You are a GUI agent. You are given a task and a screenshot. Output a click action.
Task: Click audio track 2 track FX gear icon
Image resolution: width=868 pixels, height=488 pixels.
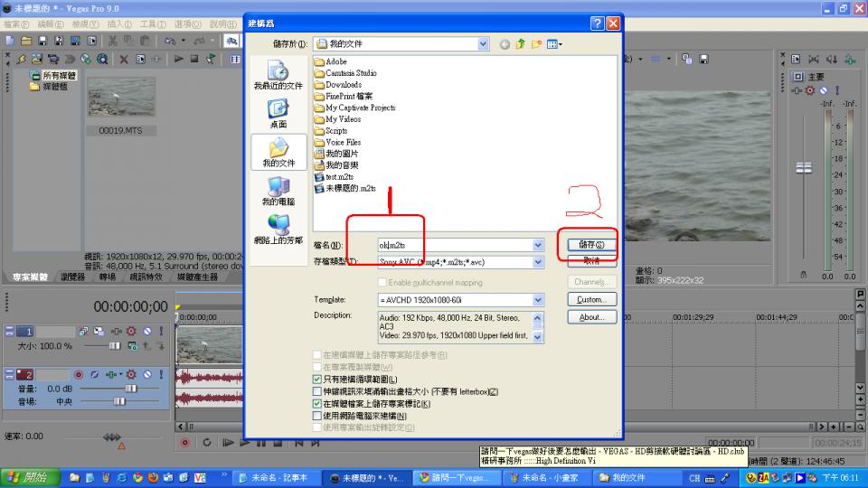point(131,374)
